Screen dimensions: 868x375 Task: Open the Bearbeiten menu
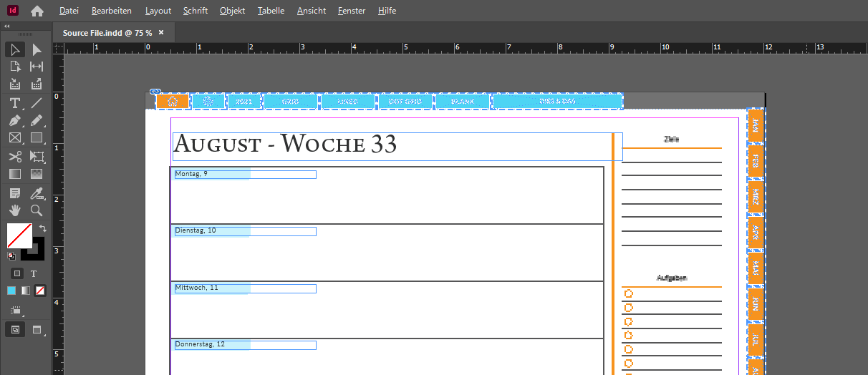(112, 11)
